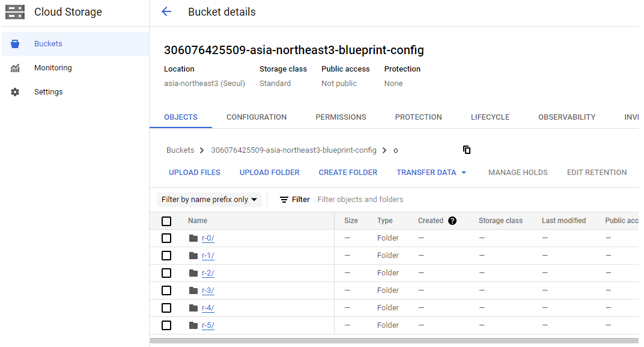Open the r-3/ folder link
644x347 pixels.
click(x=208, y=290)
